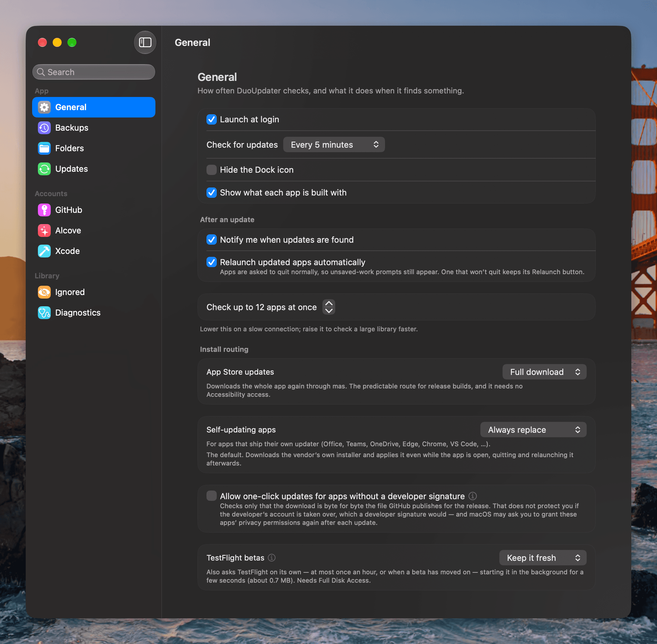Image resolution: width=657 pixels, height=644 pixels.
Task: Click the GitHub key icon
Action: 44,210
